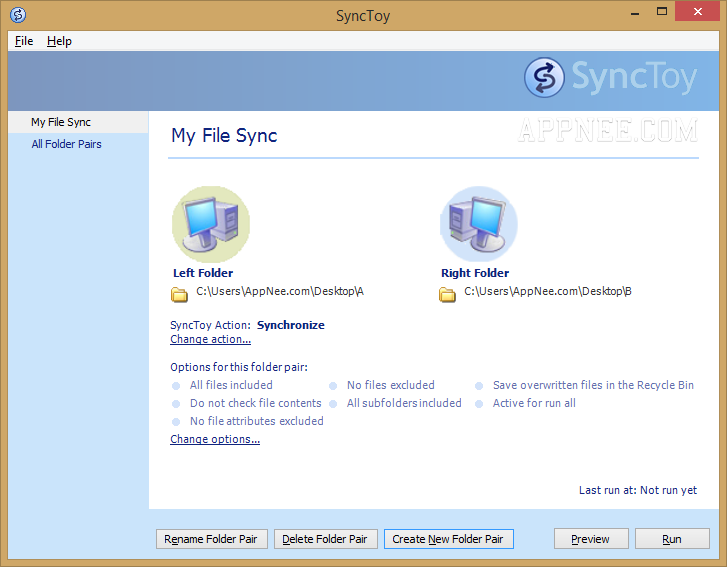Click No file attributes excluded option
Image resolution: width=727 pixels, height=567 pixels.
[x=257, y=421]
